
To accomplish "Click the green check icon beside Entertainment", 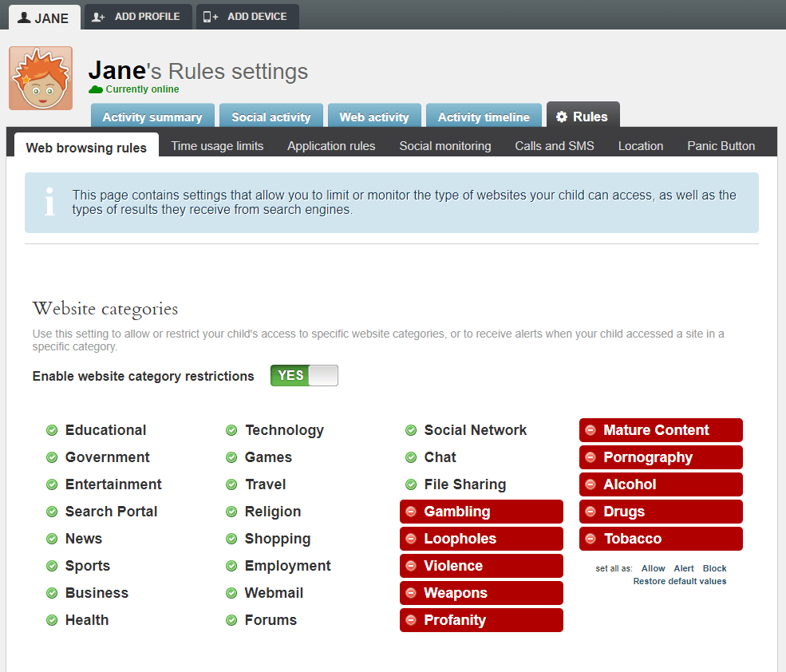I will click(x=52, y=484).
